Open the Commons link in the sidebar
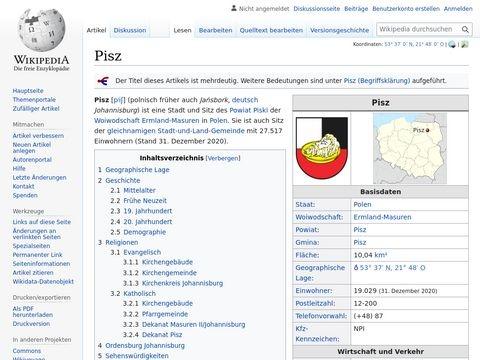The image size is (480, 360). click(27, 351)
